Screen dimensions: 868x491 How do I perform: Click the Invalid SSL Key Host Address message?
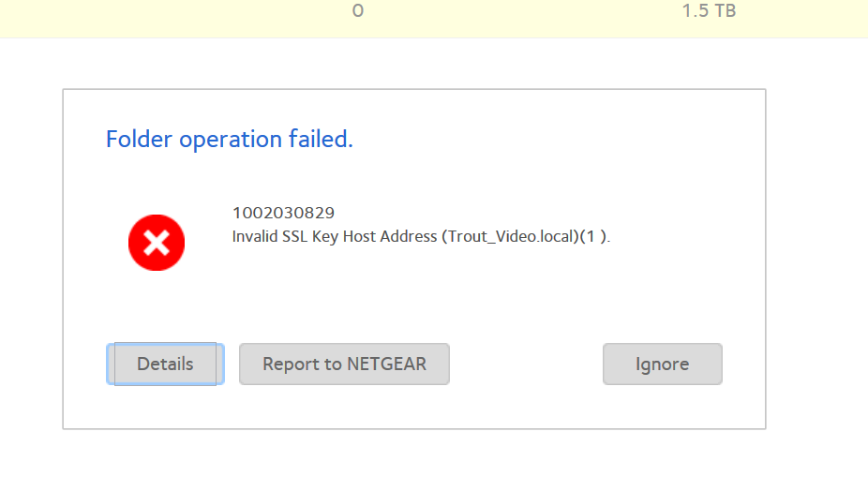pos(421,237)
